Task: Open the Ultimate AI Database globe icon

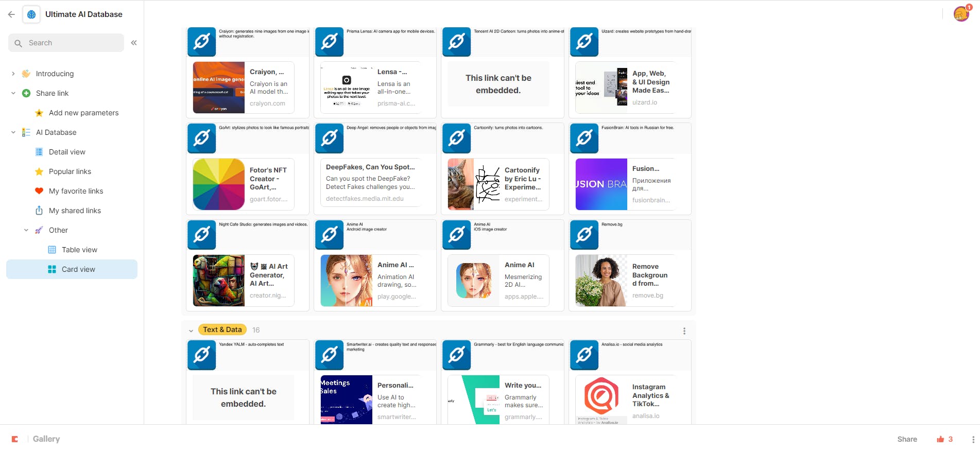Action: tap(31, 14)
